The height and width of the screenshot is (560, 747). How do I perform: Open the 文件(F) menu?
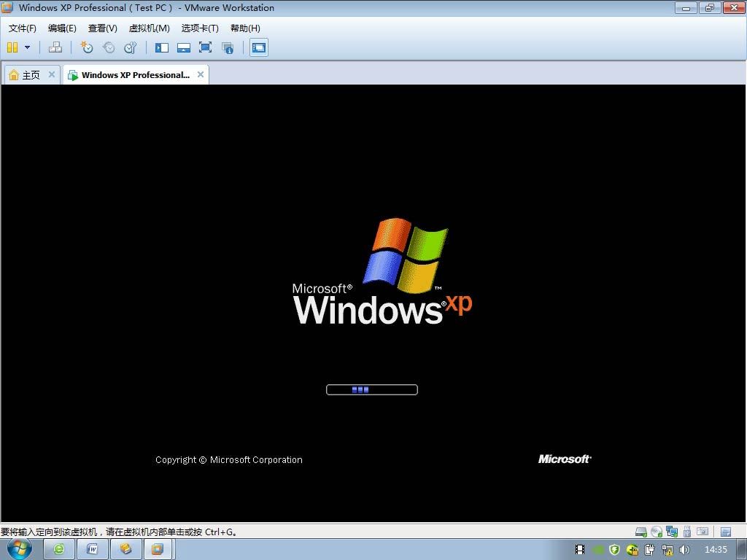(23, 28)
